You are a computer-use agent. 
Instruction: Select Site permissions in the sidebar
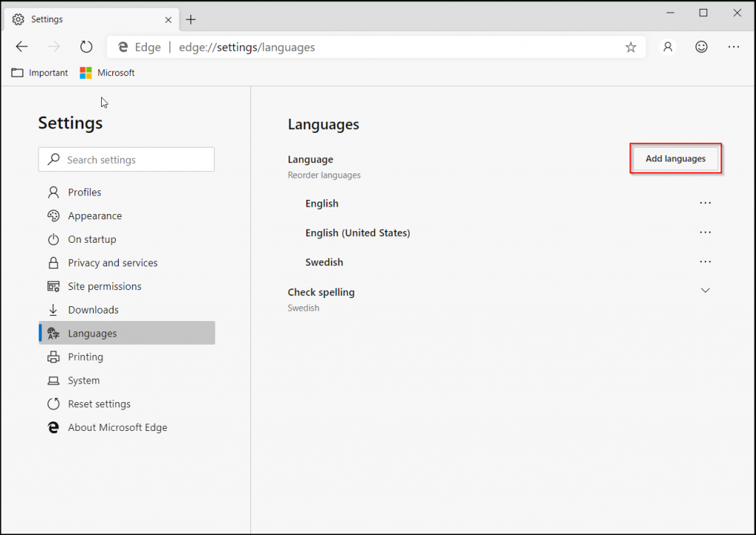tap(104, 286)
